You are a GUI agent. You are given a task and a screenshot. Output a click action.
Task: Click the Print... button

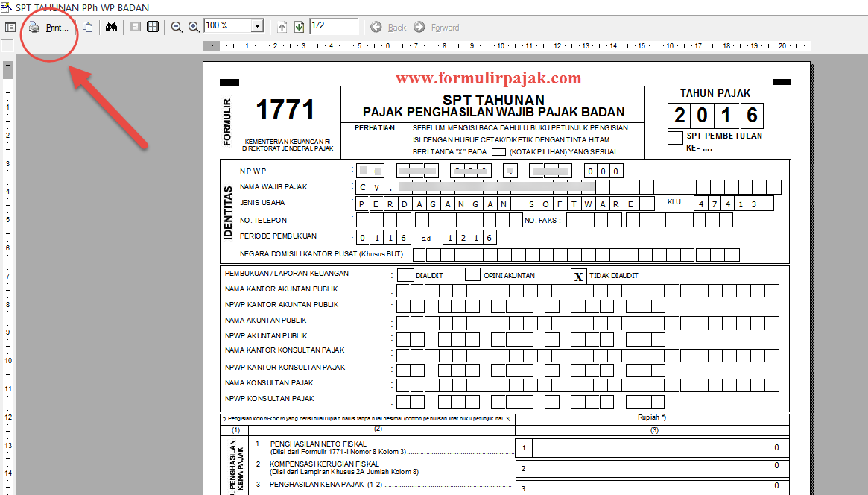[48, 27]
